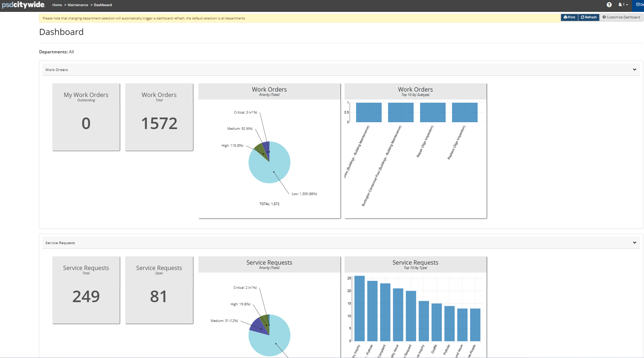Collapse the Work Orders section
Screen dimensions: 644x358
click(x=634, y=70)
